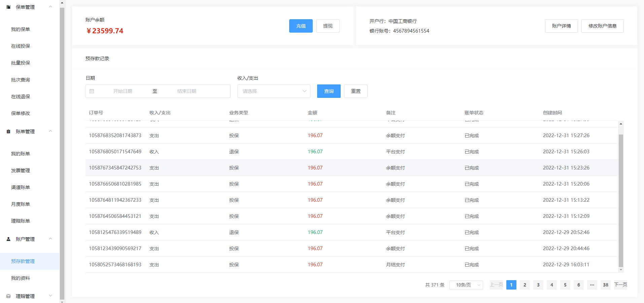Screen dimensions: 644x303
Task: Click the 理赔管理 sidebar icon
Action: tap(8, 296)
